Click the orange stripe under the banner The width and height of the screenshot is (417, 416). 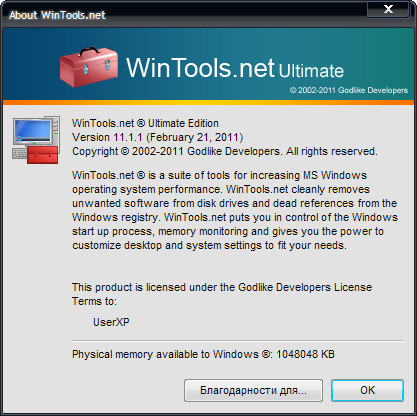[208, 102]
